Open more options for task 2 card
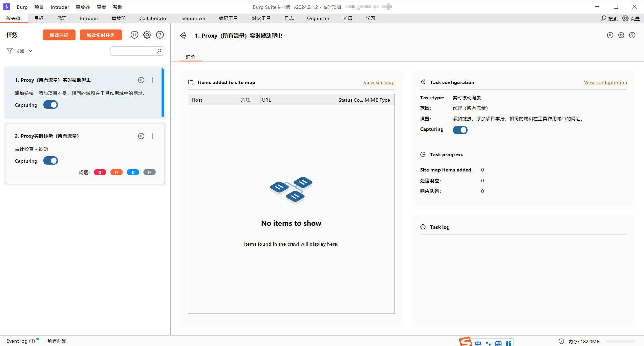Viewport: 644px width, 346px height. (x=152, y=136)
